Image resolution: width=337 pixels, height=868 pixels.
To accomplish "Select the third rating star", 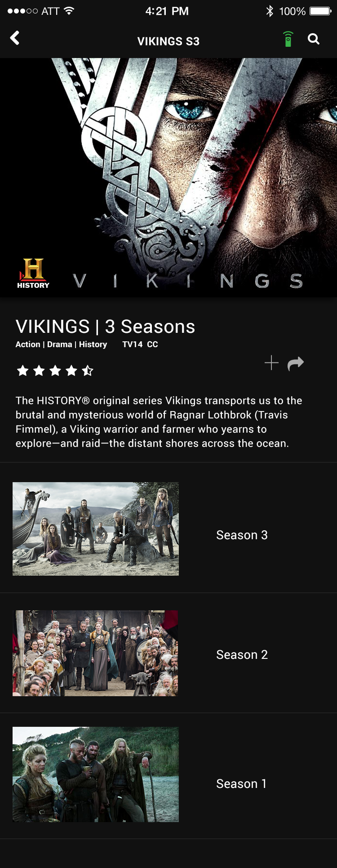I will pyautogui.click(x=55, y=371).
